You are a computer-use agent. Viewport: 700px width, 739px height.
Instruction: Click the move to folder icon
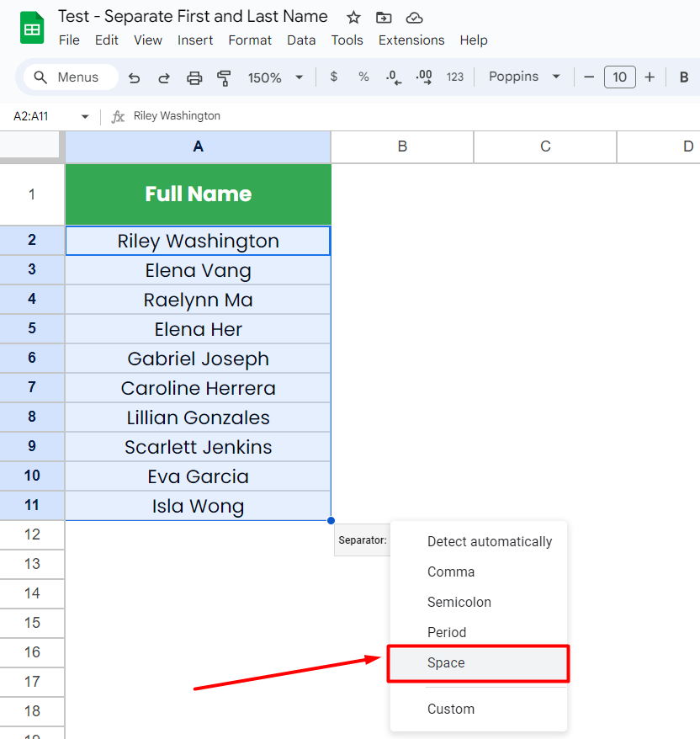(x=384, y=18)
